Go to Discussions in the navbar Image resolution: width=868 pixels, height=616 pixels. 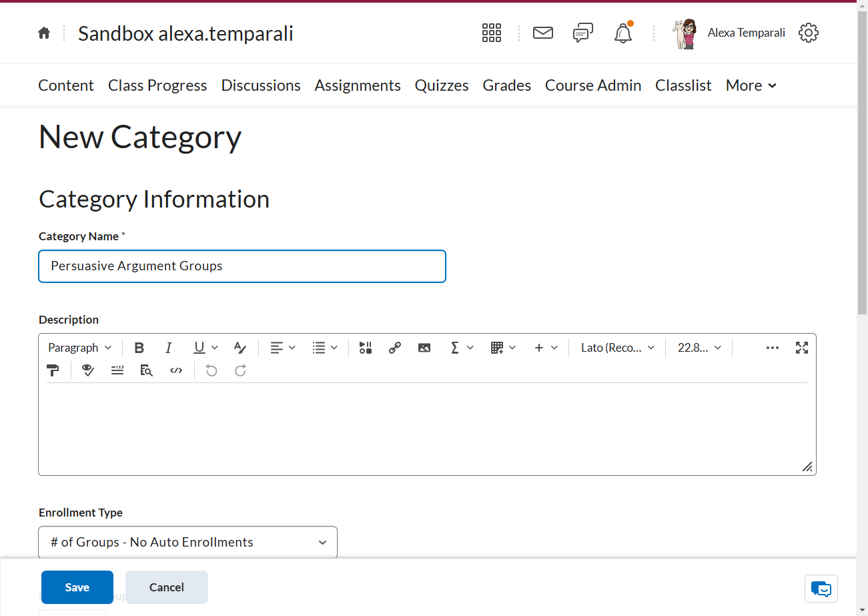click(x=261, y=85)
